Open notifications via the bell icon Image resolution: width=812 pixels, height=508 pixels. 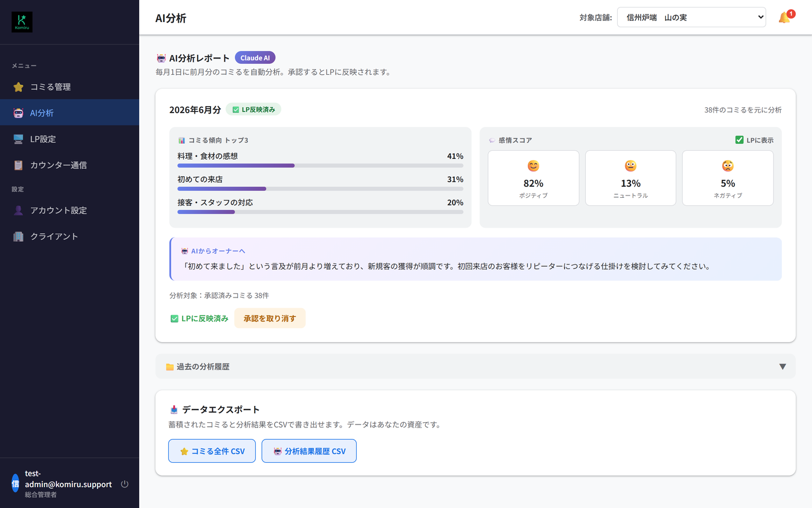point(784,18)
